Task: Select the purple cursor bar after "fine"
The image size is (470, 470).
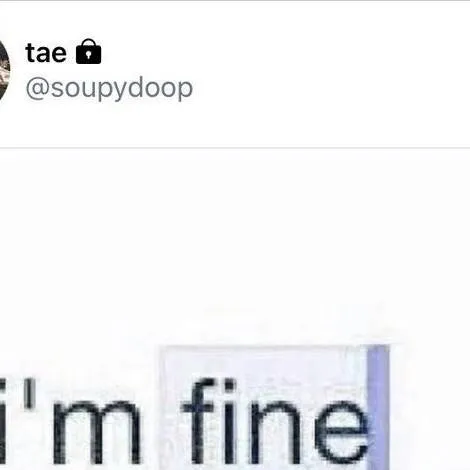Action: tap(378, 408)
